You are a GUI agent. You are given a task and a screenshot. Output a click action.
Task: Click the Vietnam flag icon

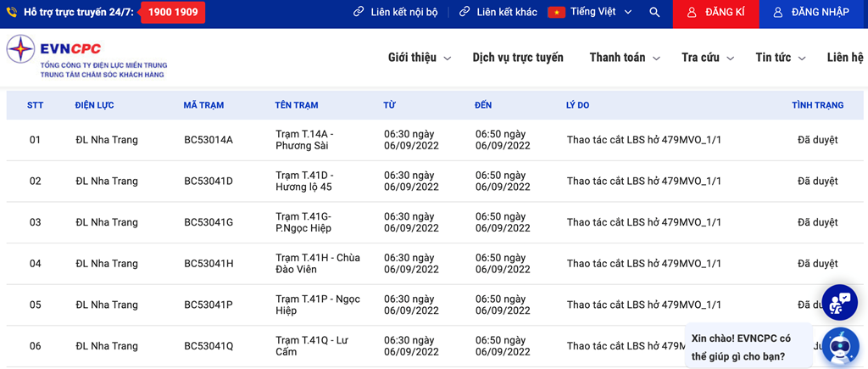tap(556, 13)
